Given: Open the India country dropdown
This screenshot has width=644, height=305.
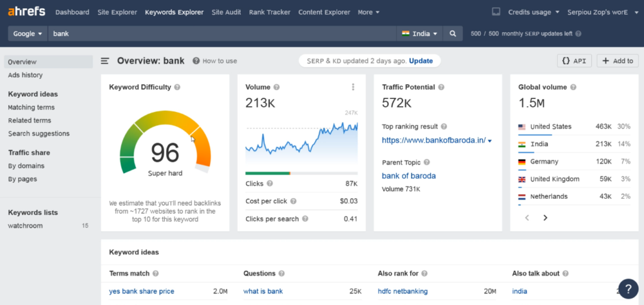Looking at the screenshot, I should 419,34.
